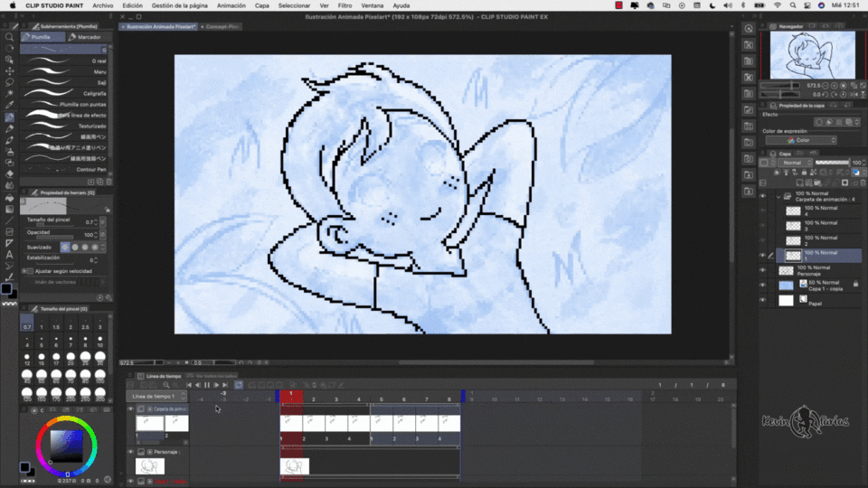The width and height of the screenshot is (868, 488).
Task: Expand the Personaje track in timeline
Action: [149, 452]
